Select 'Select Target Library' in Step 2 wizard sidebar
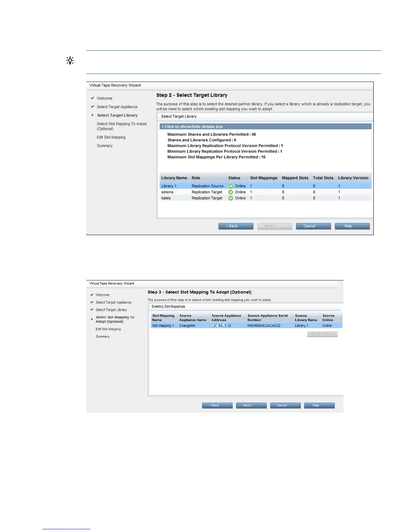The image size is (411, 532). [x=117, y=115]
